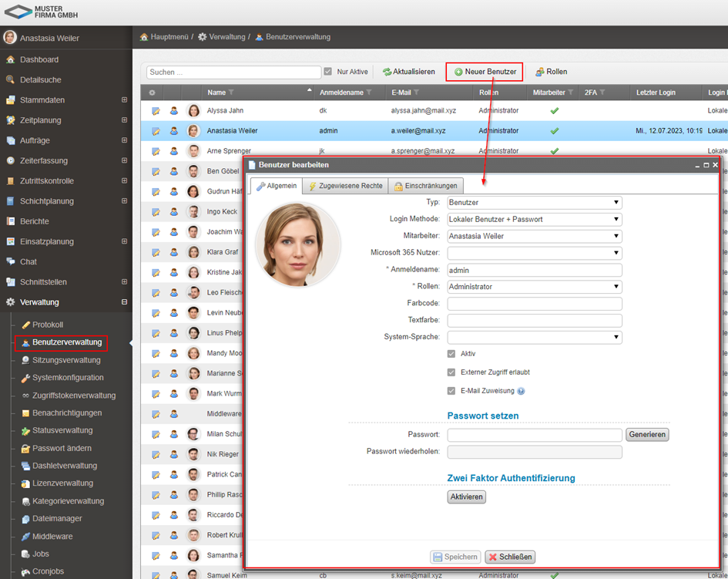
Task: Switch to the Zugewiesene Rechte tab
Action: coord(345,186)
